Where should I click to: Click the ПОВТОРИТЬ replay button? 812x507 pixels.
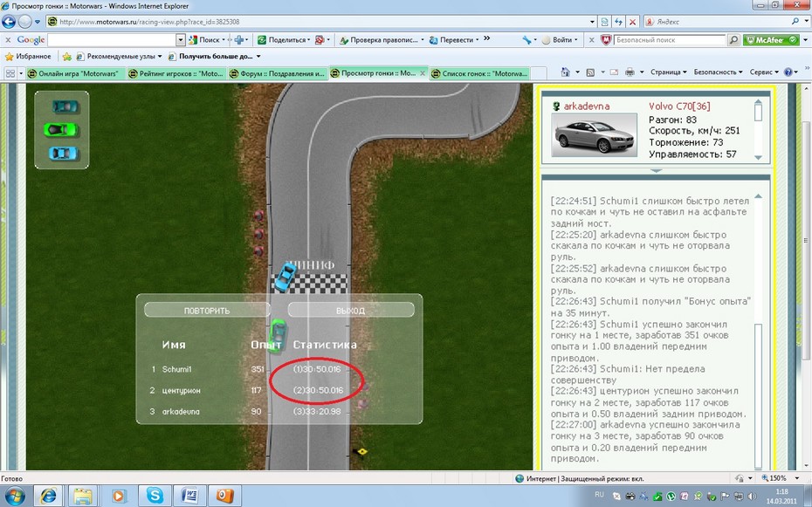coord(207,310)
